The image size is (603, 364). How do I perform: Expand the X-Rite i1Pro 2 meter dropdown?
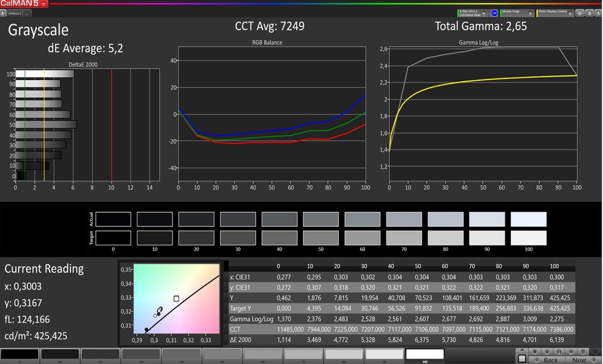(484, 13)
